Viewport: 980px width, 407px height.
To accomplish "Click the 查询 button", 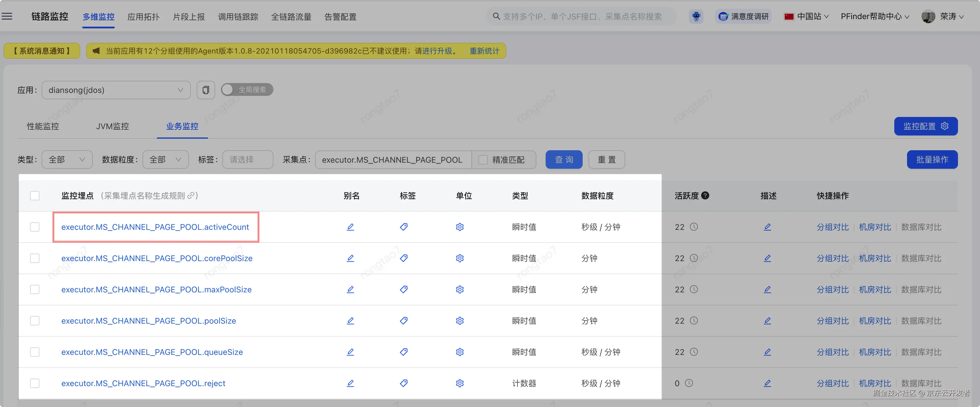I will [x=564, y=160].
